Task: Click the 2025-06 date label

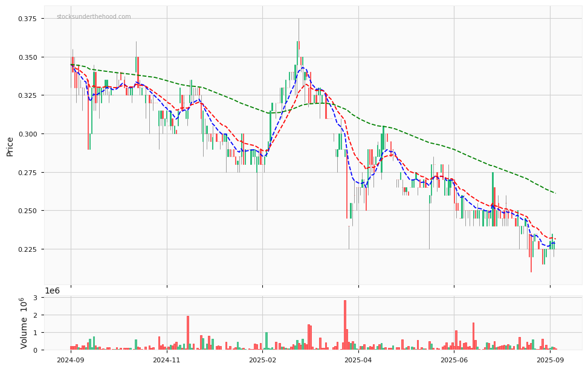Action: 454,361
